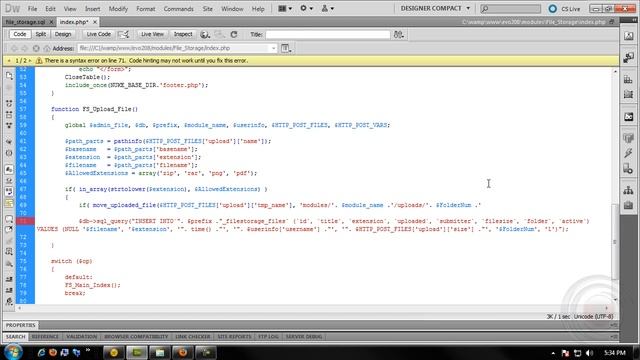Image resolution: width=640 pixels, height=360 pixels.
Task: Click the vertical scrollbar down arrow of code view
Action: click(x=615, y=300)
